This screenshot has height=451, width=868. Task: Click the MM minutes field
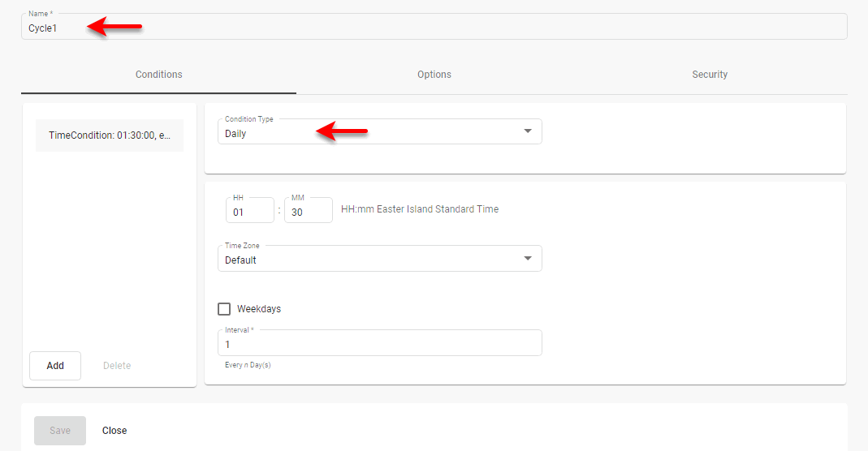coord(308,211)
